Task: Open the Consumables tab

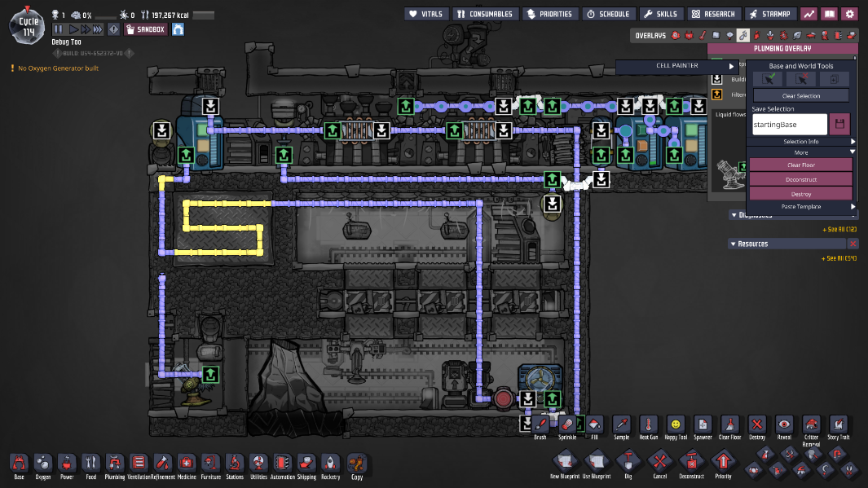Action: [x=485, y=14]
